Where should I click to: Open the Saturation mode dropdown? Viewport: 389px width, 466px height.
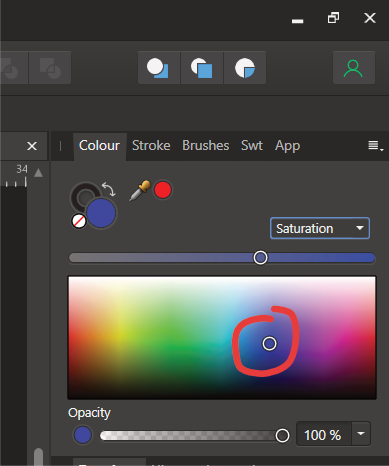point(320,228)
